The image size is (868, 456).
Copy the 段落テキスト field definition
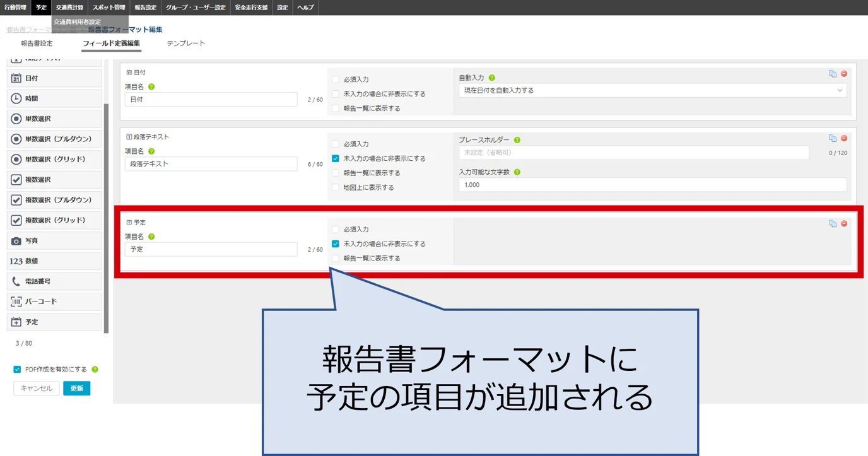(833, 138)
